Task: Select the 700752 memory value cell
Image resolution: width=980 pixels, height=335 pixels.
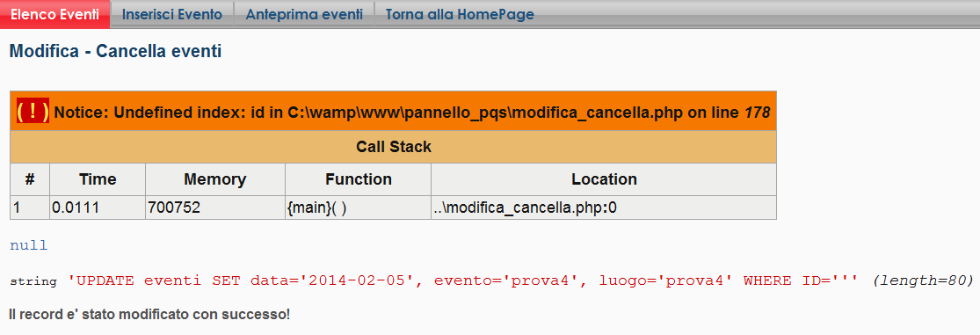Action: [215, 208]
